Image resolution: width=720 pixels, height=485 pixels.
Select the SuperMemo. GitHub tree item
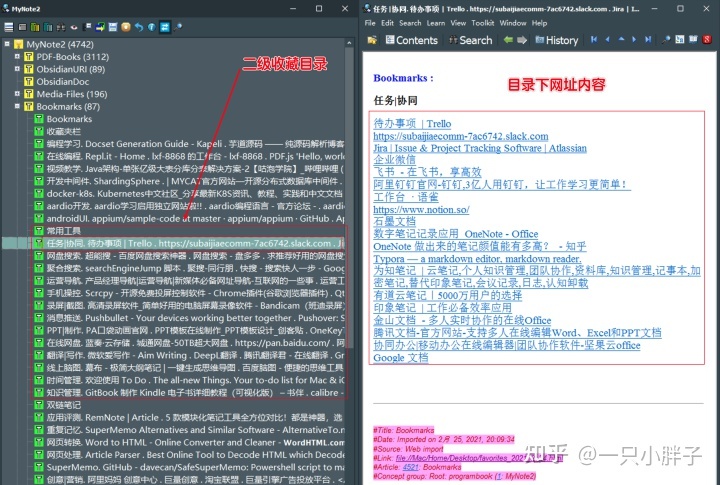point(195,467)
